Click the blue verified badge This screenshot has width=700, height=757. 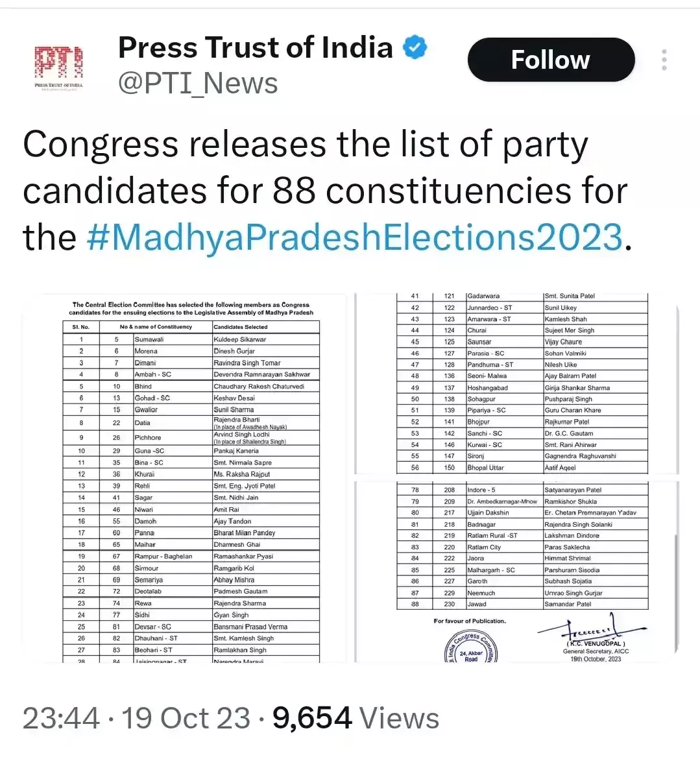pyautogui.click(x=415, y=48)
